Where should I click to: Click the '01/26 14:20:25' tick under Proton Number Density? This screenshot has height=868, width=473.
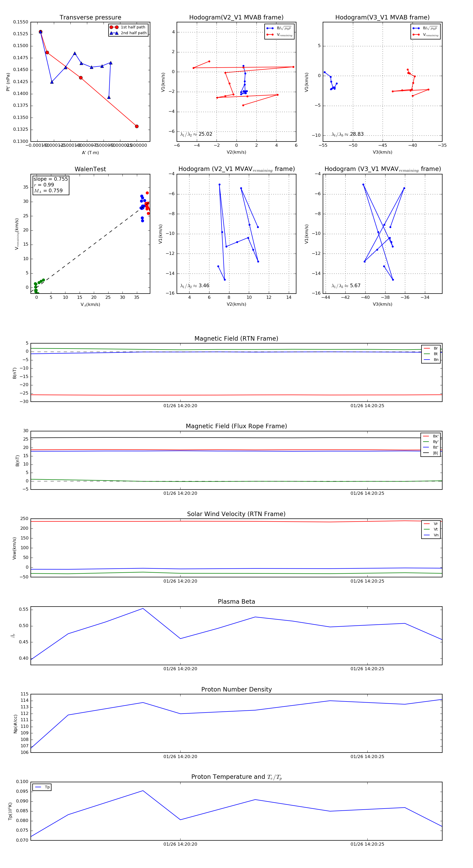click(x=367, y=756)
